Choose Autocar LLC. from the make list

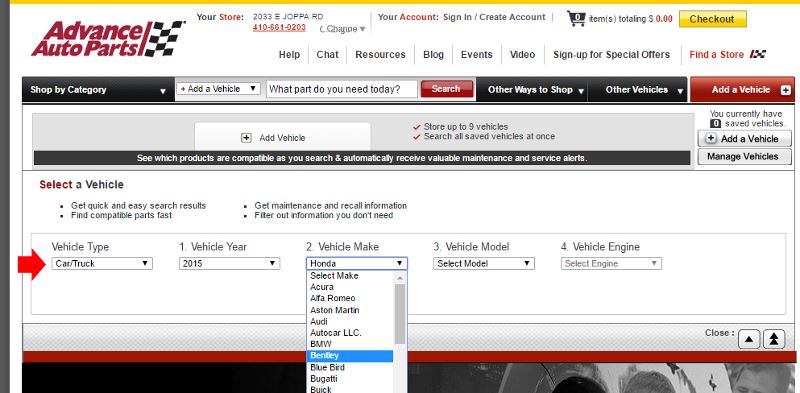pos(350,333)
